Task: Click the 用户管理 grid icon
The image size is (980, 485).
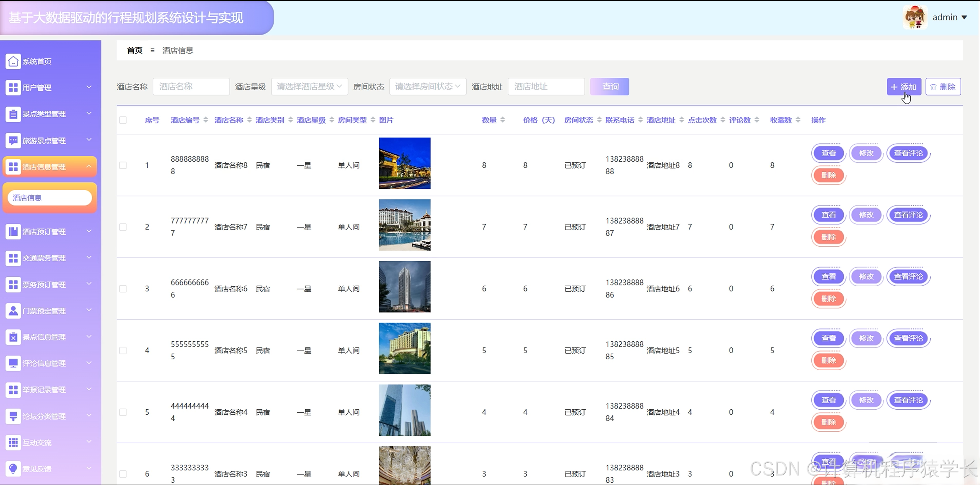Action: [x=13, y=88]
